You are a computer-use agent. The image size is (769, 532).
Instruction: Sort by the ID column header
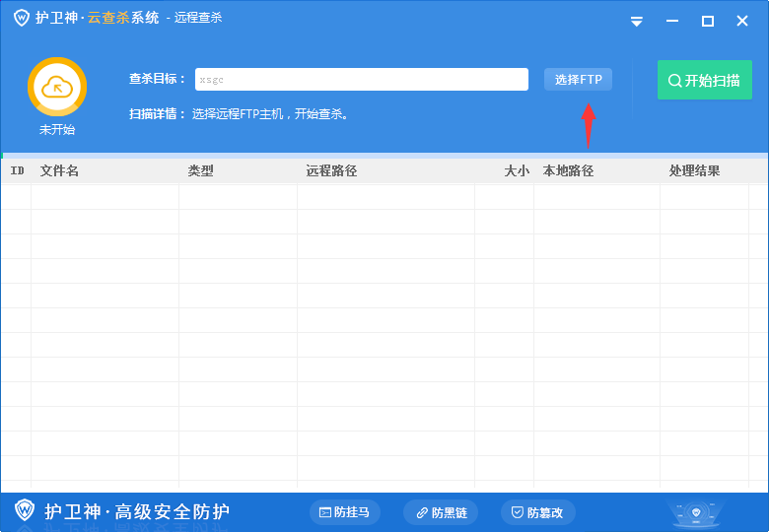(17, 171)
